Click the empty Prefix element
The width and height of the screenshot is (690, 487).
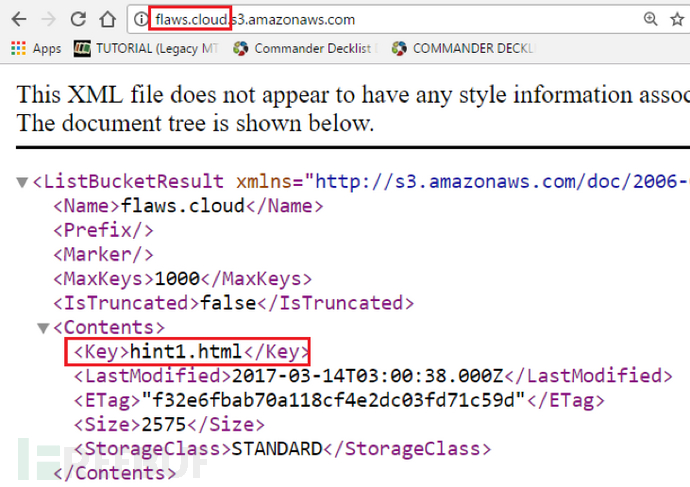click(103, 230)
